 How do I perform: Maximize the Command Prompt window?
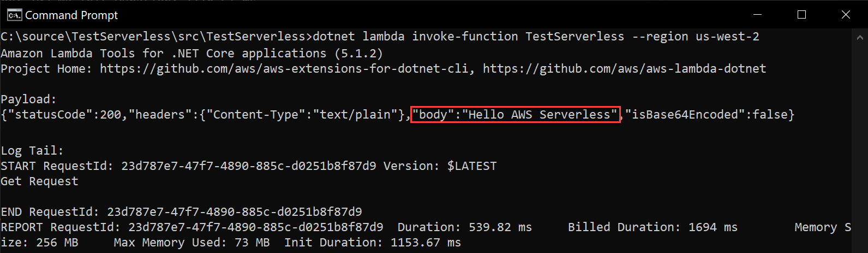tap(801, 15)
